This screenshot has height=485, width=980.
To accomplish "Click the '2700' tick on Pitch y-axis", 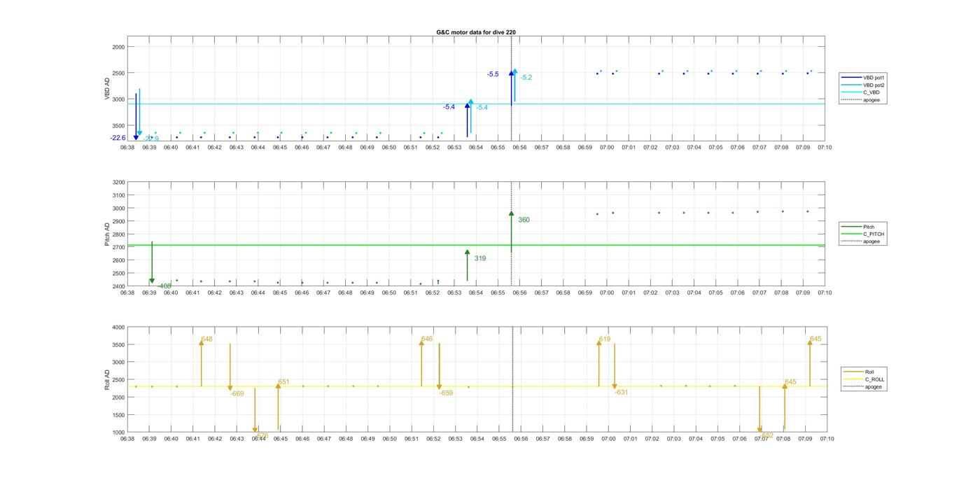I will (118, 248).
